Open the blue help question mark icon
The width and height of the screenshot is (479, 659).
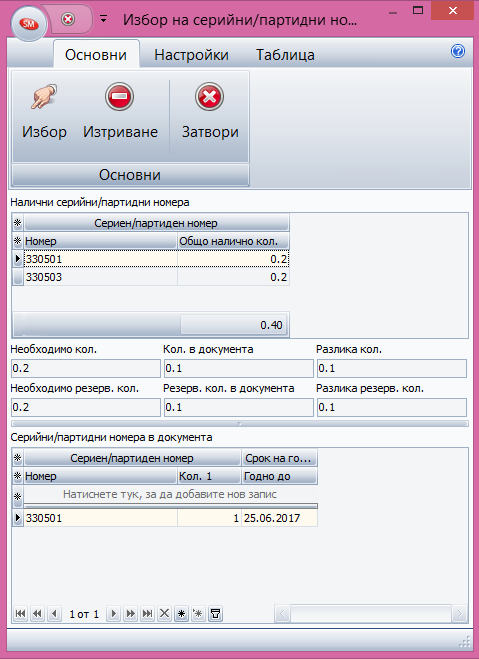458,51
